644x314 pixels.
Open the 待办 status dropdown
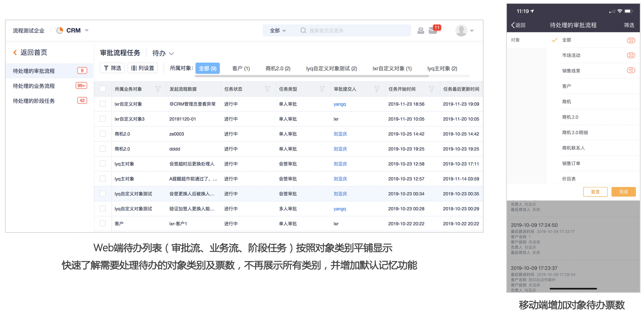pos(163,53)
